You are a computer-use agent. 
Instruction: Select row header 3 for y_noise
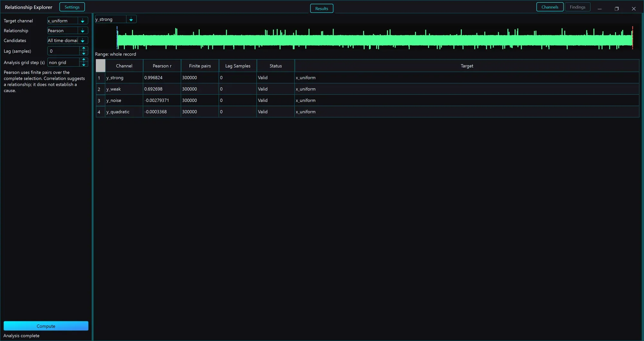click(x=100, y=100)
